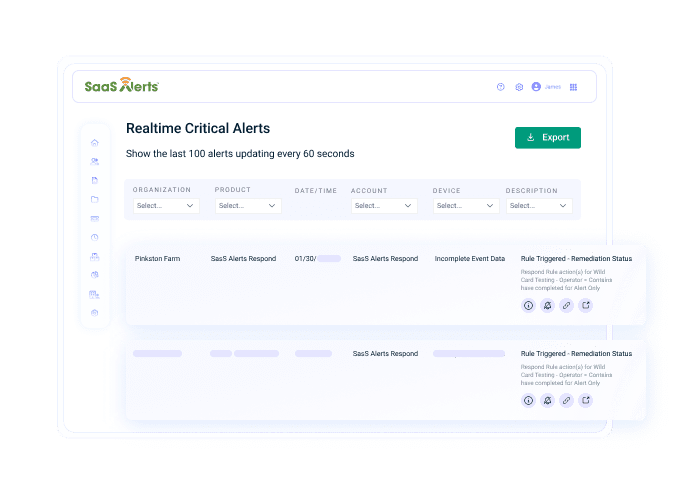Expand the Organization select dropdown

[x=166, y=205]
